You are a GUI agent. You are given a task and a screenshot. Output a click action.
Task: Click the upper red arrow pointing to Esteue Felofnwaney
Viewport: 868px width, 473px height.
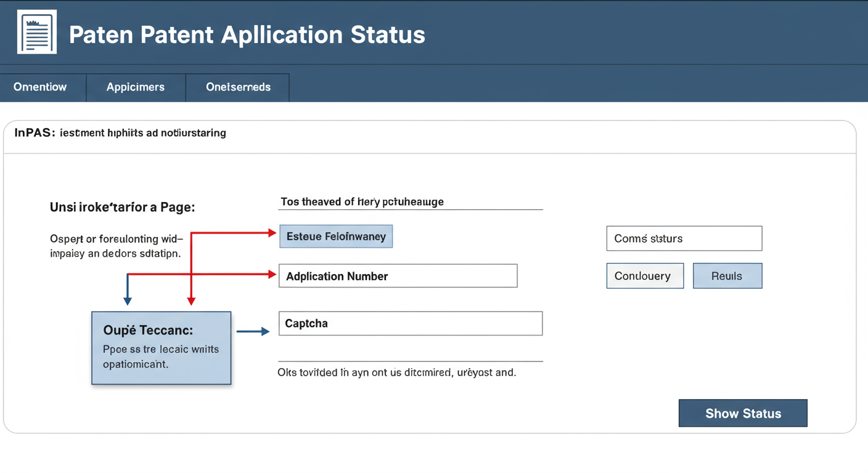(x=234, y=233)
